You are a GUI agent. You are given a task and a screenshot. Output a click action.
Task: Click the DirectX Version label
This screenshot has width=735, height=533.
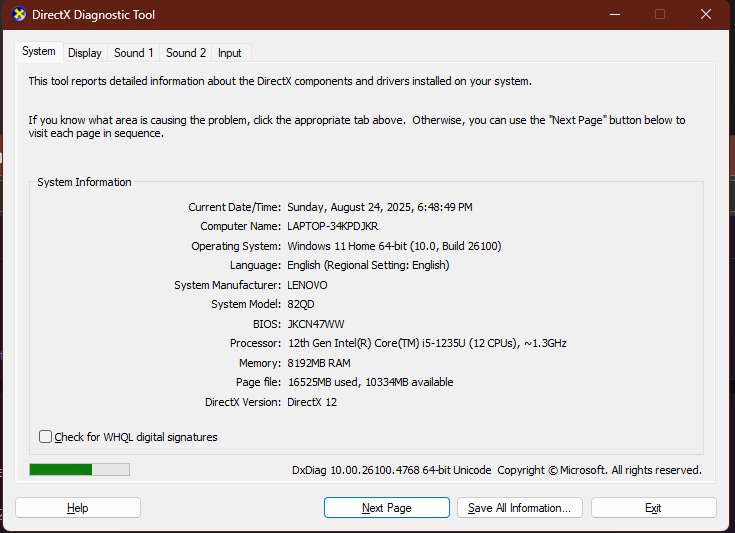click(243, 402)
